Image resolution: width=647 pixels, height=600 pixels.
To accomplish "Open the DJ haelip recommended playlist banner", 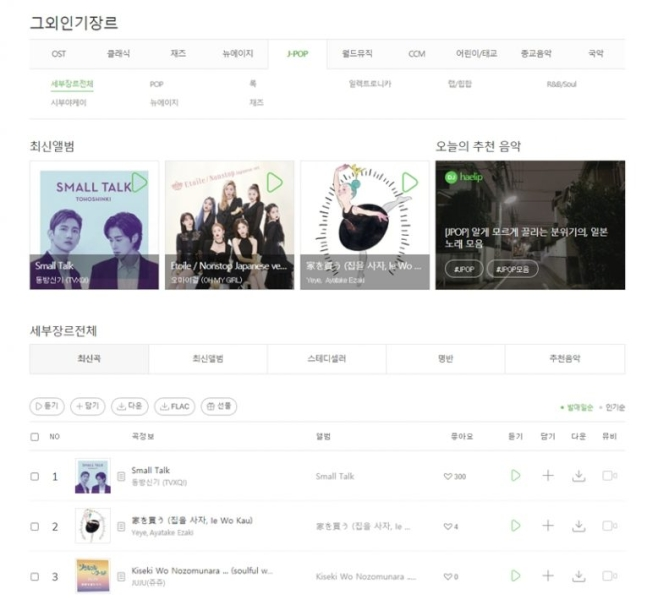I will pos(530,225).
